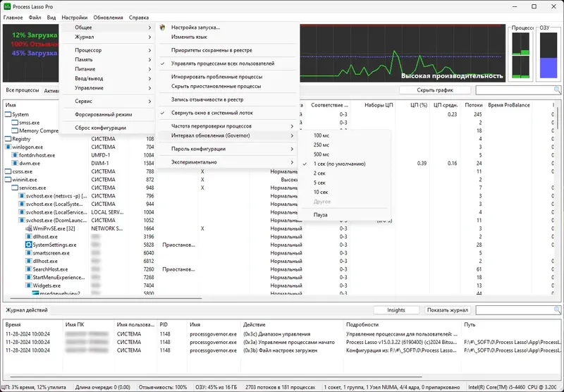Click the smss.exe process icon
This screenshot has height=392, width=564.
click(x=15, y=123)
